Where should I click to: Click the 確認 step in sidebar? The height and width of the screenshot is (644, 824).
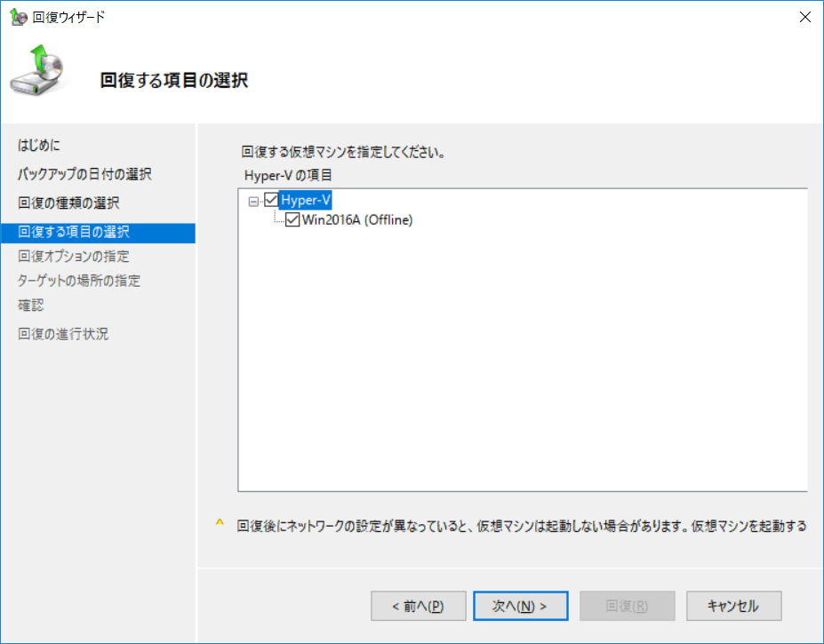coord(31,306)
